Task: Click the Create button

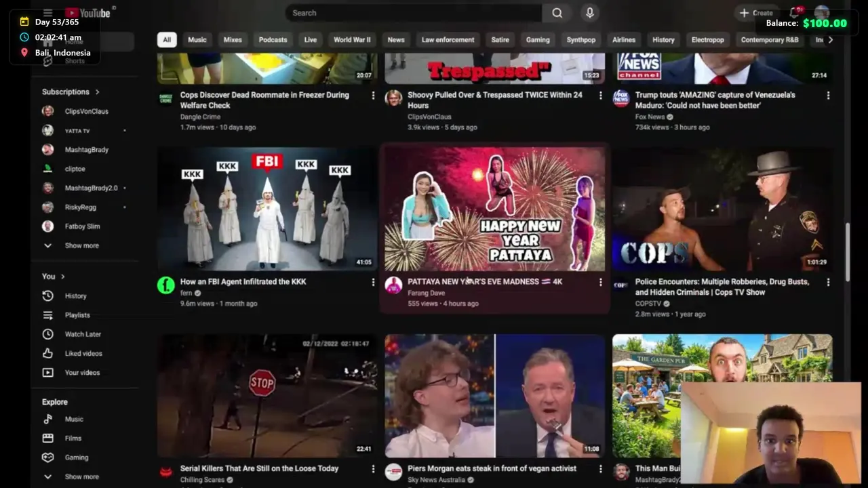Action: point(756,13)
